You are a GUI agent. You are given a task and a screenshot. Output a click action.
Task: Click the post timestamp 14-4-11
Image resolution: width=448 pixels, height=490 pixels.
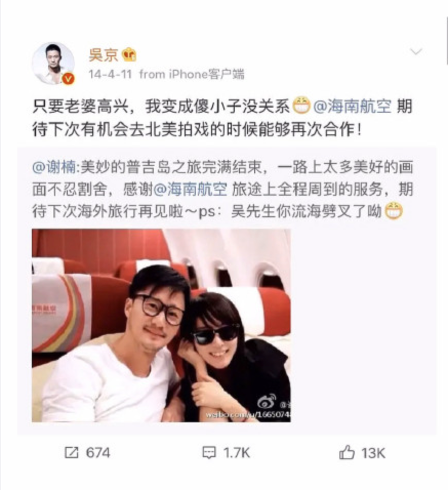[x=110, y=74]
